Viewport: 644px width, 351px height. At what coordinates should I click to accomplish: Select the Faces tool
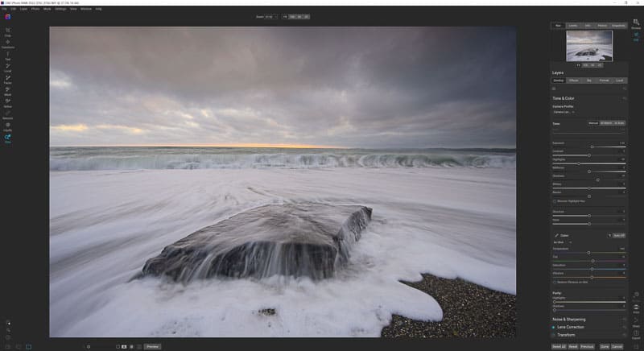coord(8,79)
